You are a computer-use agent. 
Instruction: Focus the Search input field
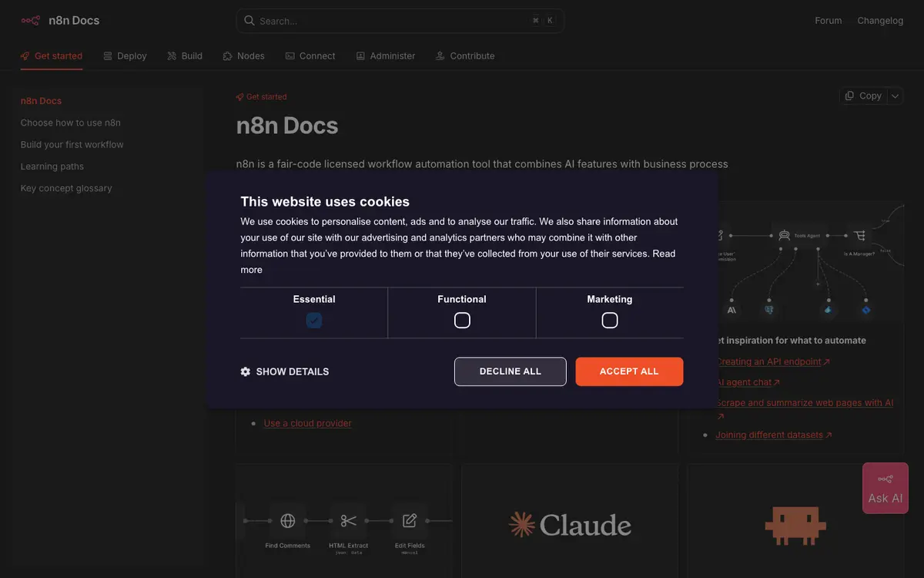pyautogui.click(x=400, y=21)
